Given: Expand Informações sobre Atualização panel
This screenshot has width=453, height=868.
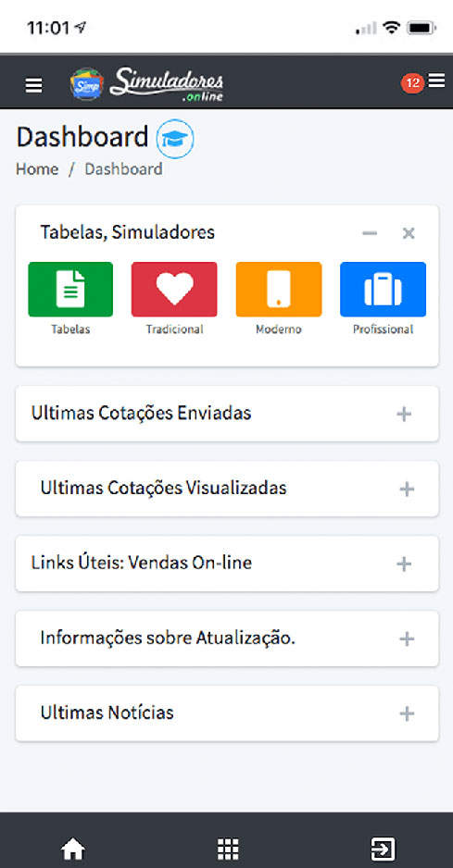Looking at the screenshot, I should (407, 639).
